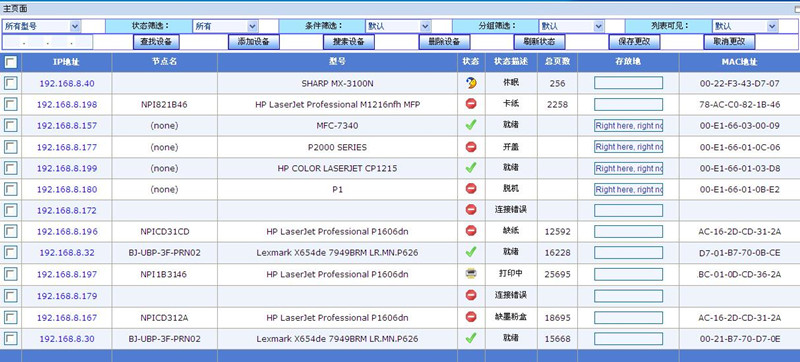The image size is (800, 362).
Task: Click the MAC地址 column header
Action: [739, 62]
